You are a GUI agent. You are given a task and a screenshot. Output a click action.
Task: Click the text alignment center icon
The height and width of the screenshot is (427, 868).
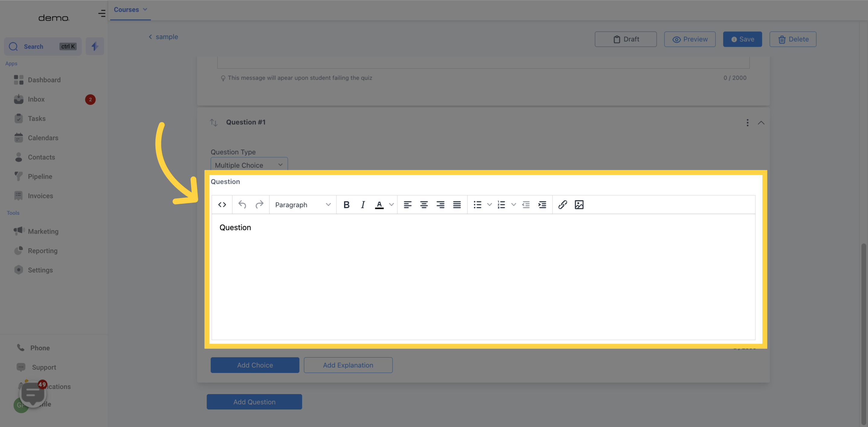click(424, 204)
